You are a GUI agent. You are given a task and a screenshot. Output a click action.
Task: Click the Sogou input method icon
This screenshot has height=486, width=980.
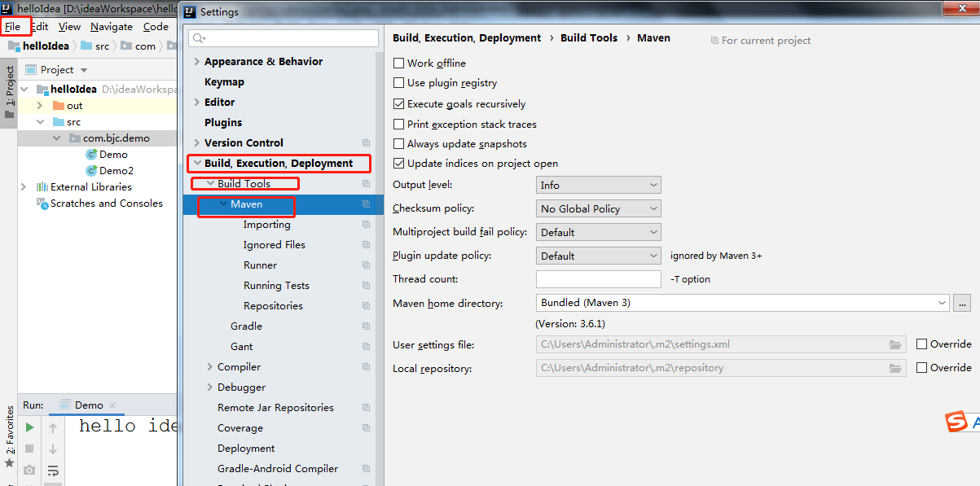coord(955,422)
